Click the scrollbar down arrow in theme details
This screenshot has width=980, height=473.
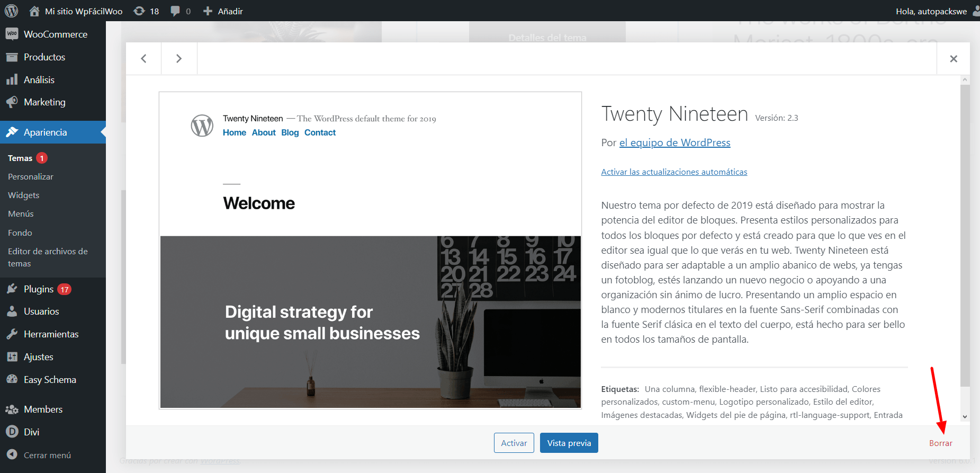965,416
